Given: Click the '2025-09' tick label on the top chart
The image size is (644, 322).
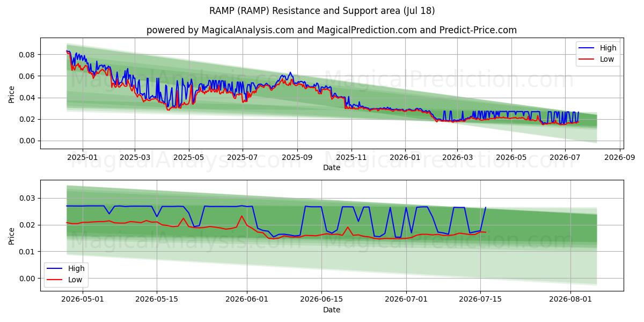Looking at the screenshot, I should 297,158.
